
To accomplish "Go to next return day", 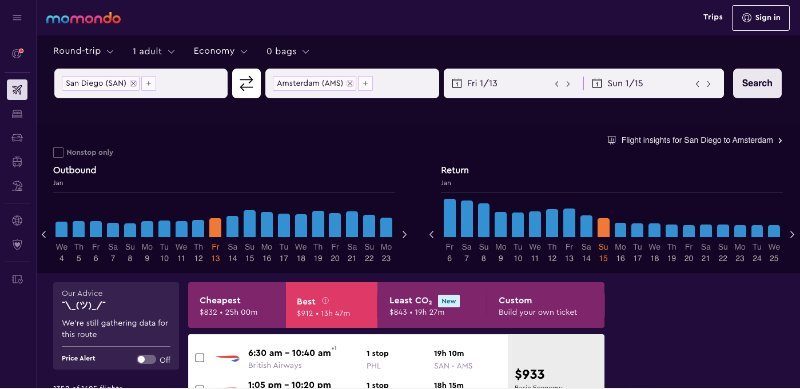I will pyautogui.click(x=708, y=84).
